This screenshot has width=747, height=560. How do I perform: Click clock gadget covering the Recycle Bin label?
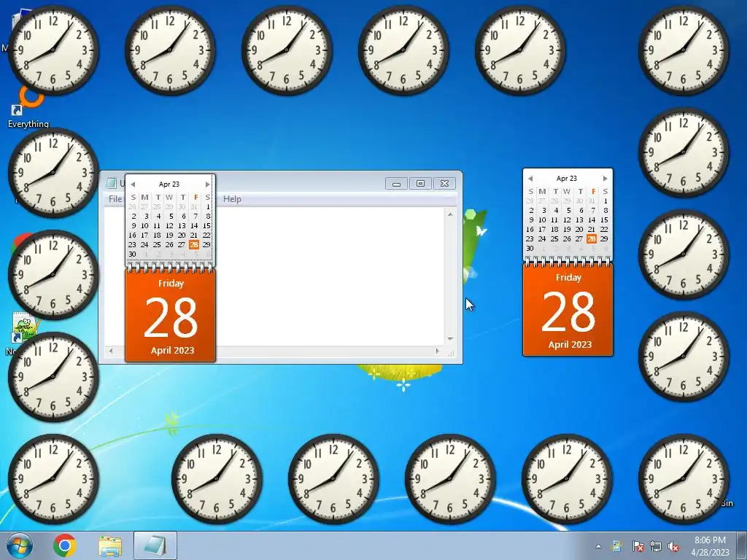pyautogui.click(x=683, y=478)
